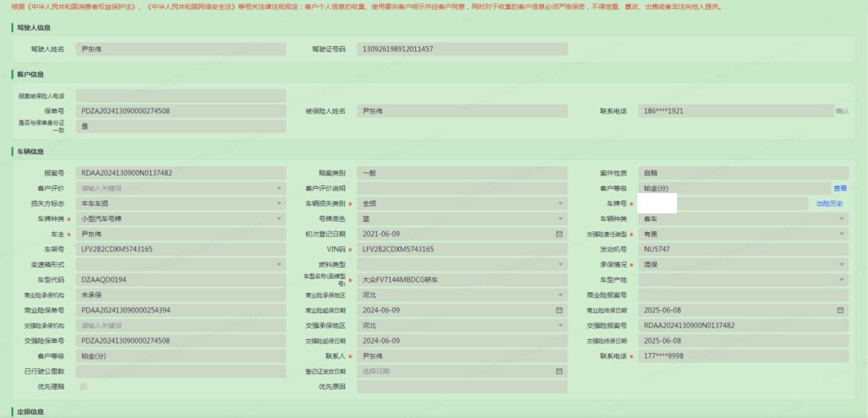Expand the 商业险承保地区 dropdown
The height and width of the screenshot is (418, 868).
click(560, 295)
